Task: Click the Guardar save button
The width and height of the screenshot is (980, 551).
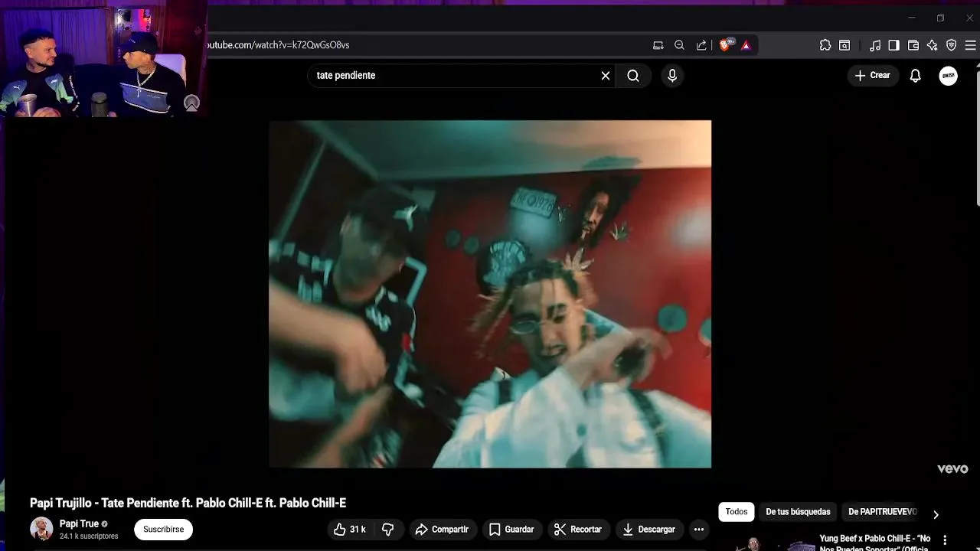Action: pyautogui.click(x=511, y=530)
